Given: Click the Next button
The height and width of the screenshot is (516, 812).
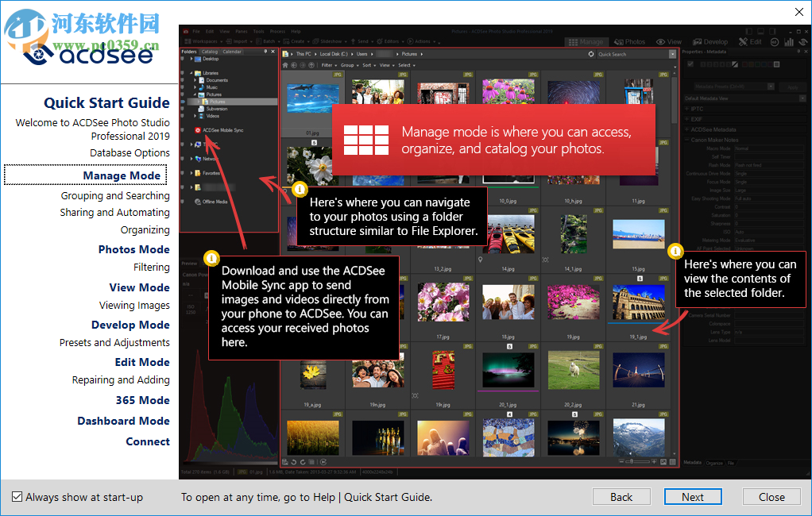Looking at the screenshot, I should tap(692, 497).
